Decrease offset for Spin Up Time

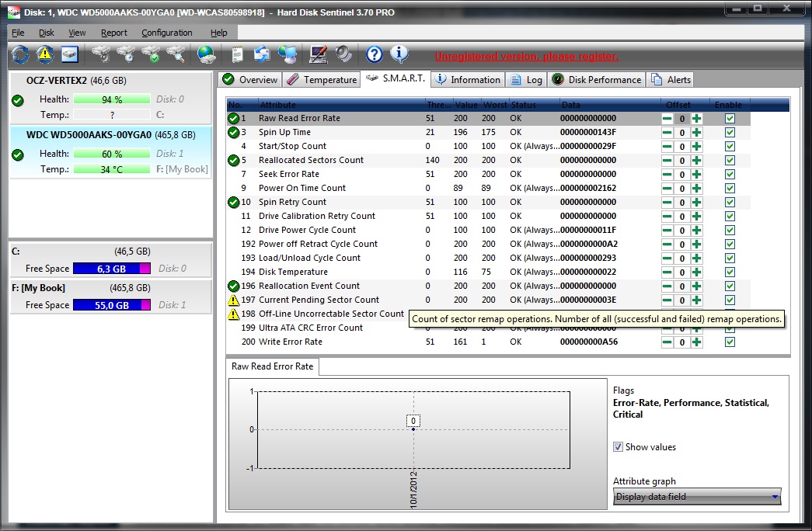[667, 133]
